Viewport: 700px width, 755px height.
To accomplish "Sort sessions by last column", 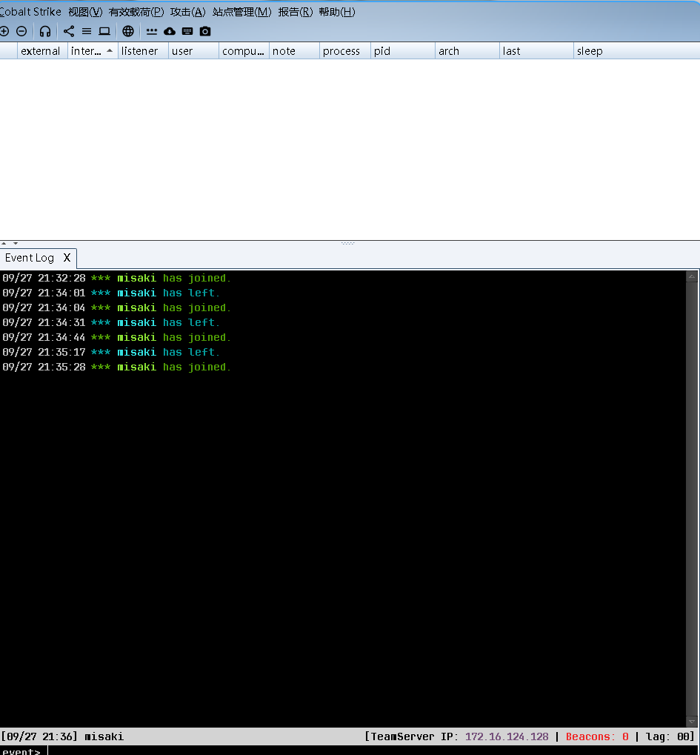I will tap(537, 50).
